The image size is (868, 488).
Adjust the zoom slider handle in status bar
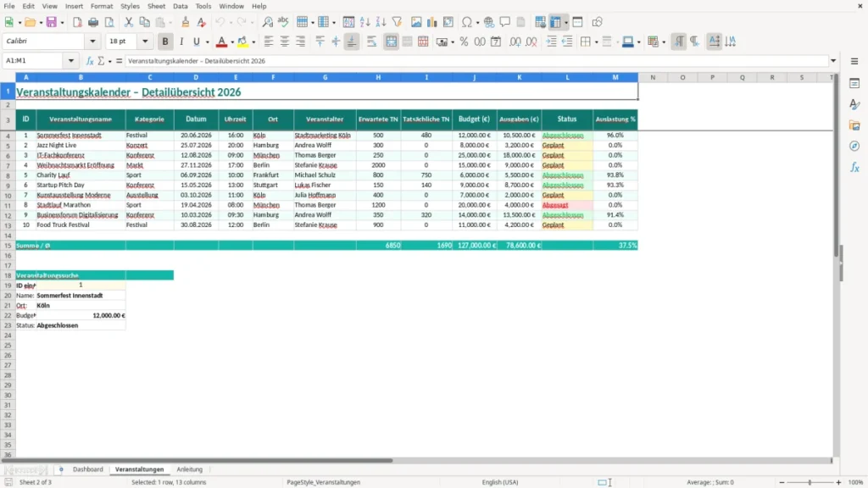click(x=810, y=482)
